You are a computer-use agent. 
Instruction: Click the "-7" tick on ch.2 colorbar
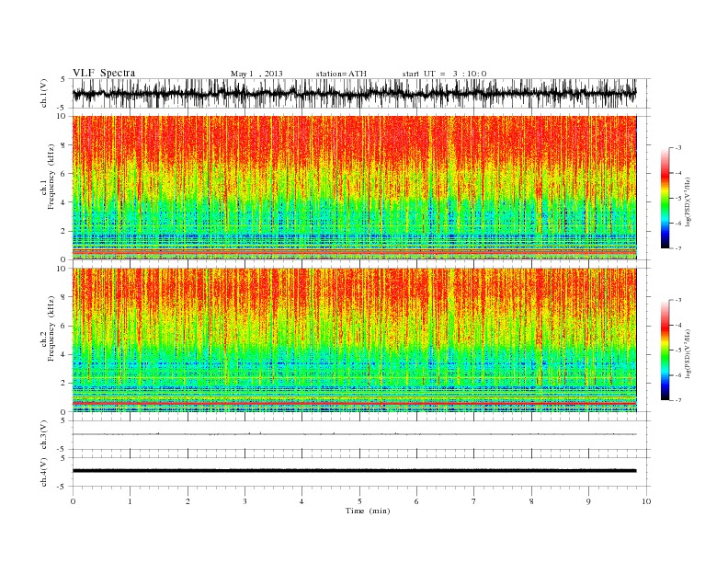pos(677,400)
